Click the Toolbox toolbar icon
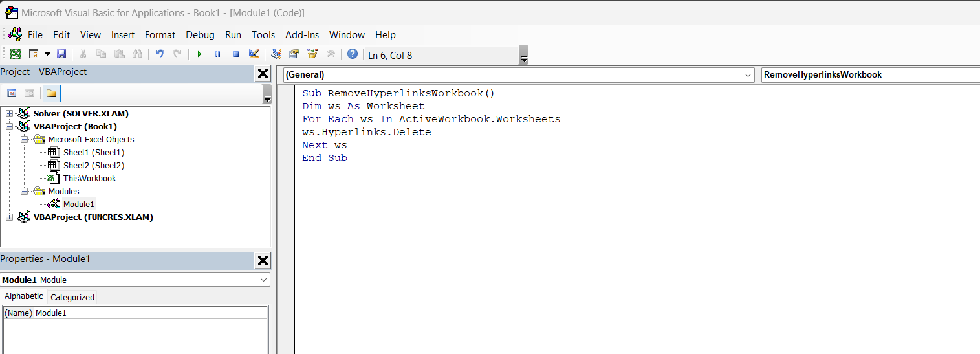The height and width of the screenshot is (354, 980). [x=331, y=54]
